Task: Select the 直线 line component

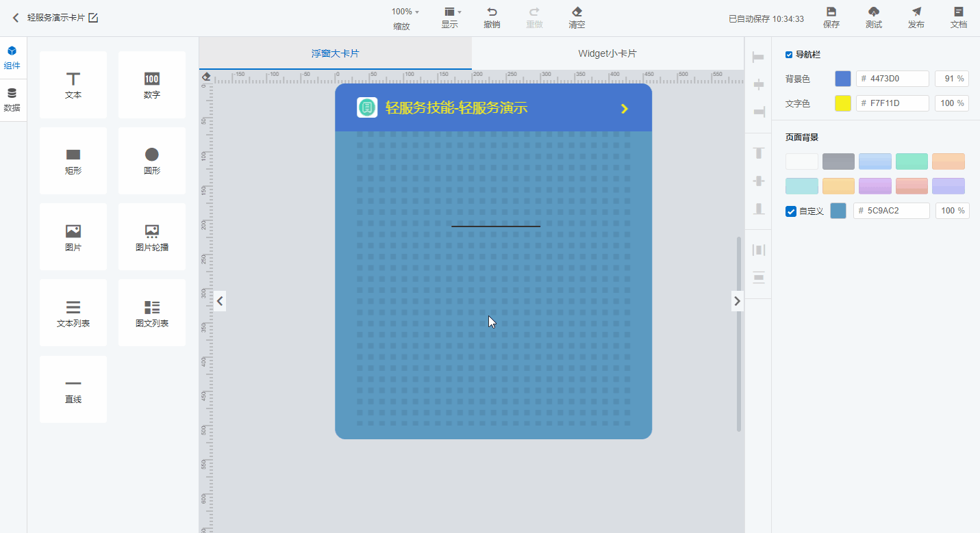Action: point(73,389)
